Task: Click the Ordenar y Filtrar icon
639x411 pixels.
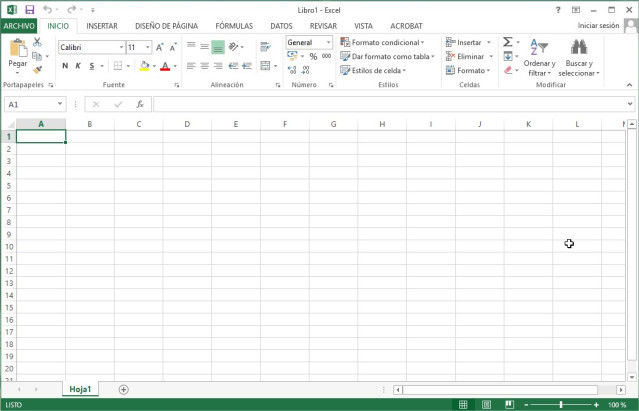Action: click(539, 47)
